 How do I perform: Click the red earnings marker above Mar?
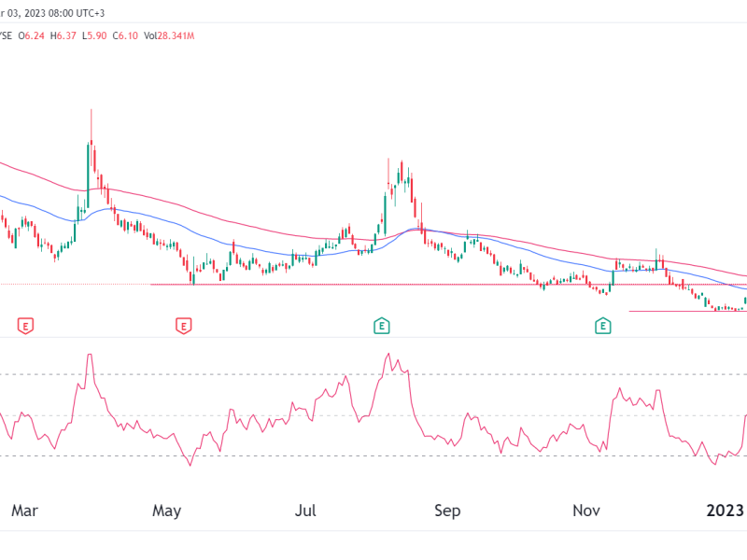[x=26, y=326]
